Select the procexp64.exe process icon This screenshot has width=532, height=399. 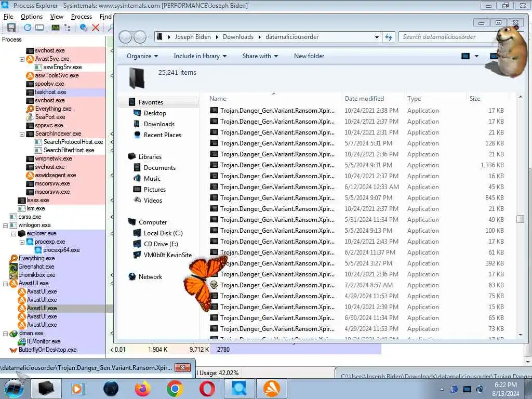[38, 250]
